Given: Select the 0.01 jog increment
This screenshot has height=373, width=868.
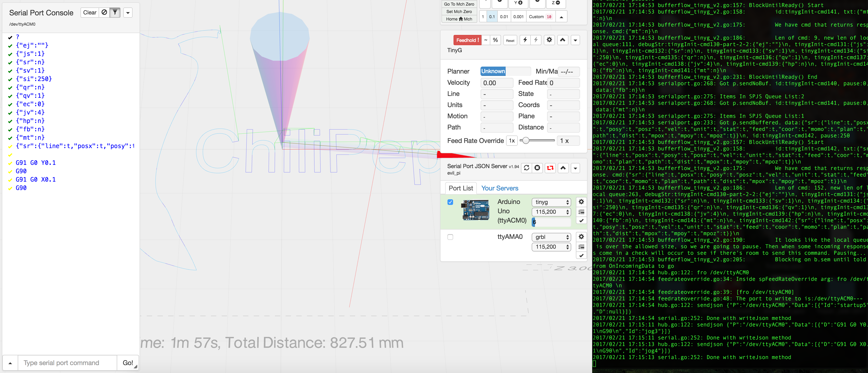Looking at the screenshot, I should [x=504, y=17].
